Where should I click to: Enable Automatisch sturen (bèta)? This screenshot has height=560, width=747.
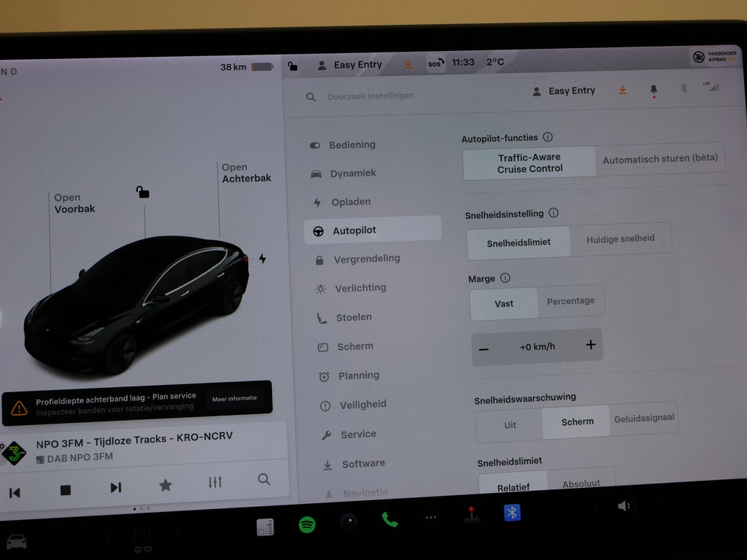pos(659,159)
